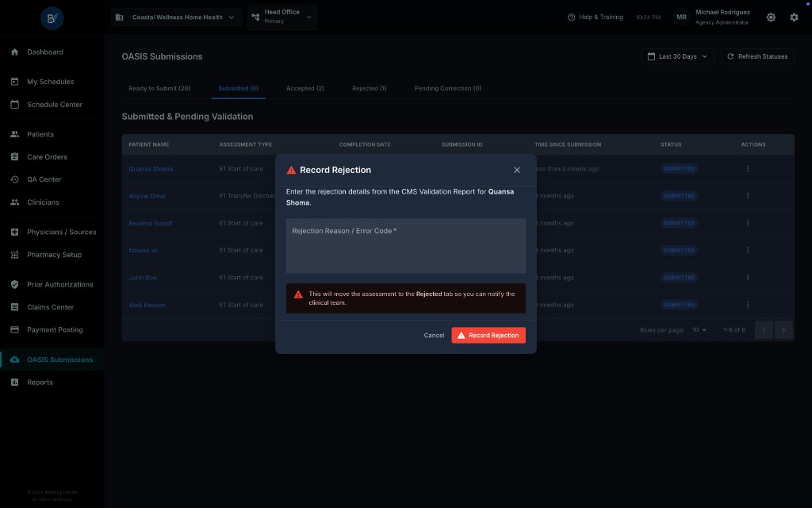This screenshot has width=812, height=508.
Task: Open actions menu for fatumo ali row
Action: point(747,250)
